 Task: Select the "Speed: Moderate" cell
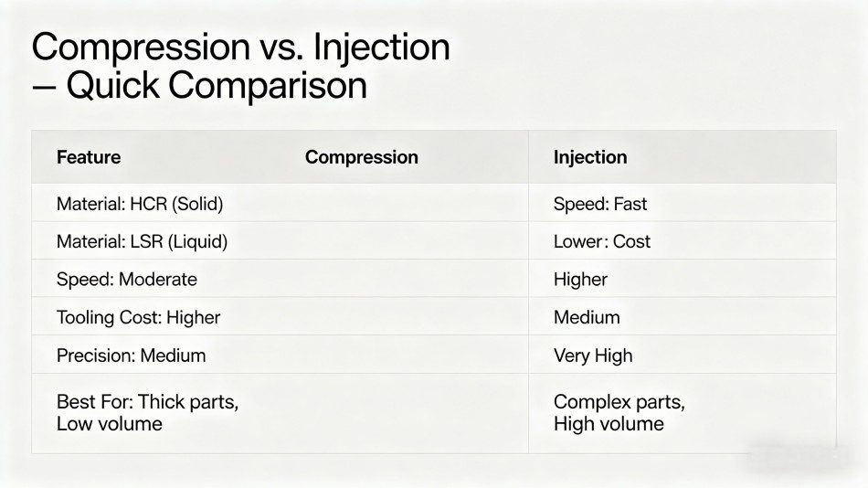tap(127, 279)
